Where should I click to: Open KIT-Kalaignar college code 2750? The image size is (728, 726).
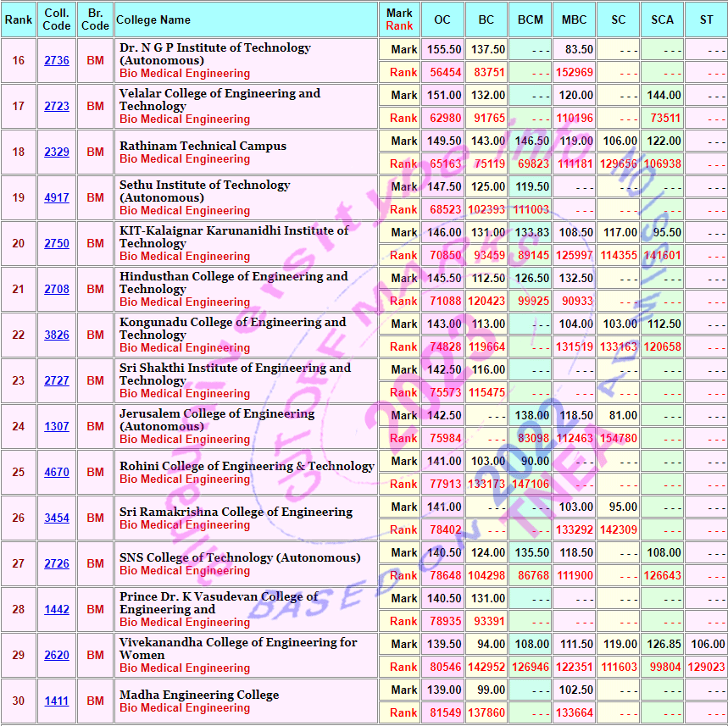pyautogui.click(x=57, y=244)
